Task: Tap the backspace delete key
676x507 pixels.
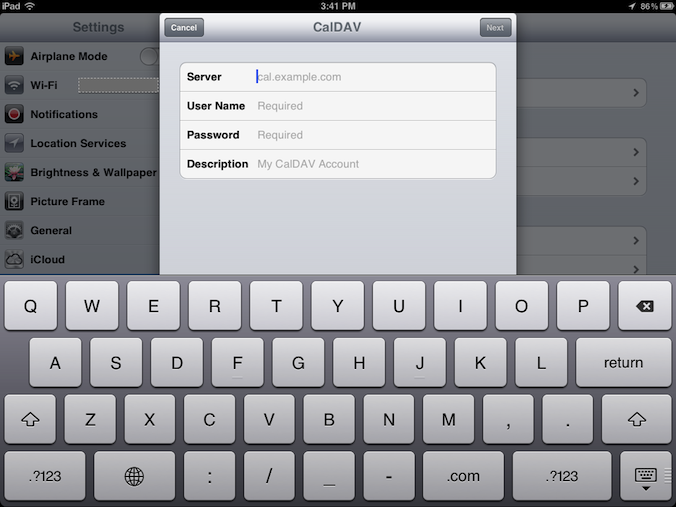Action: coord(645,306)
